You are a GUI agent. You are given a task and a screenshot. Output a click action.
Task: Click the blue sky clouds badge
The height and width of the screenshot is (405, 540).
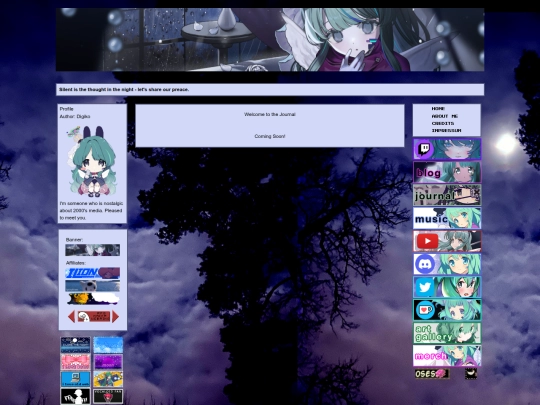(x=108, y=345)
